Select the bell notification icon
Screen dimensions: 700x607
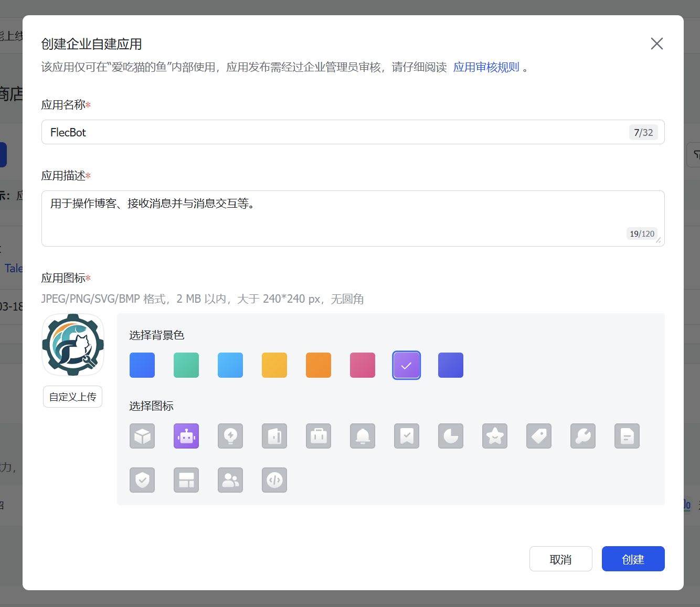click(x=363, y=436)
